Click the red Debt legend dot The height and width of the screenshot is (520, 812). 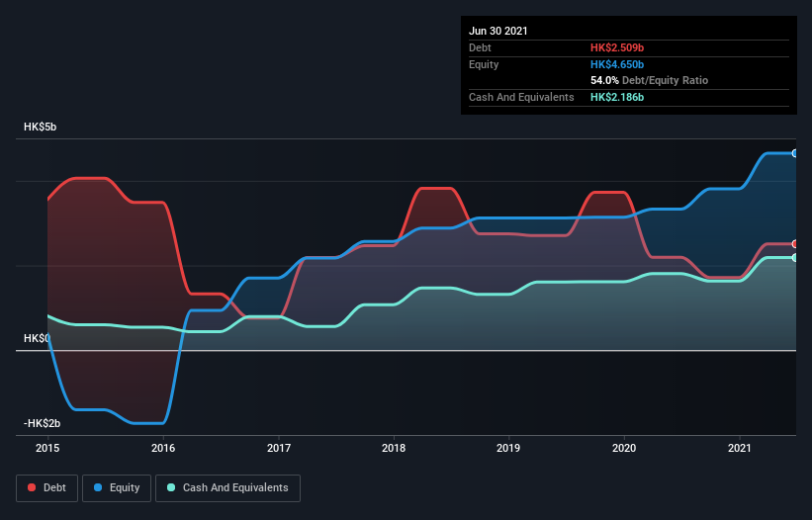click(x=32, y=487)
